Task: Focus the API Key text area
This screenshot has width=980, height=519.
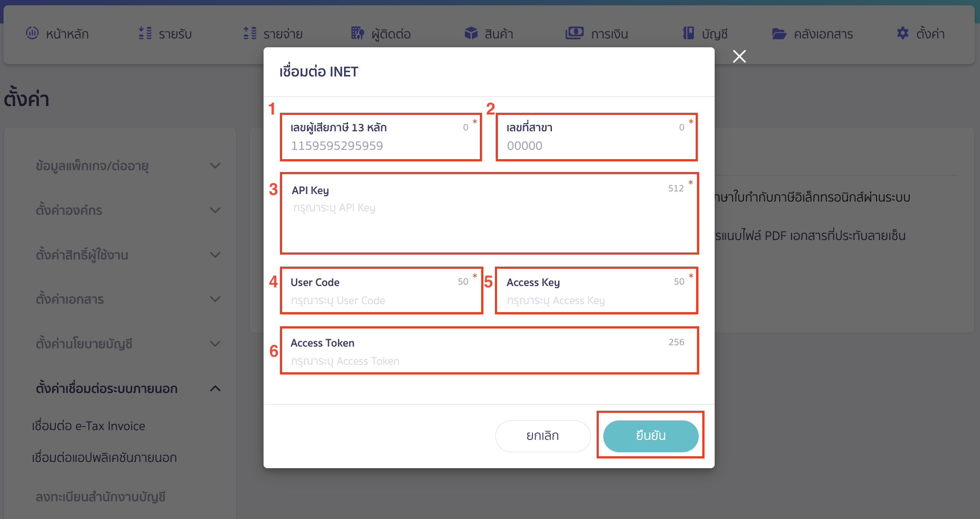Action: point(489,221)
